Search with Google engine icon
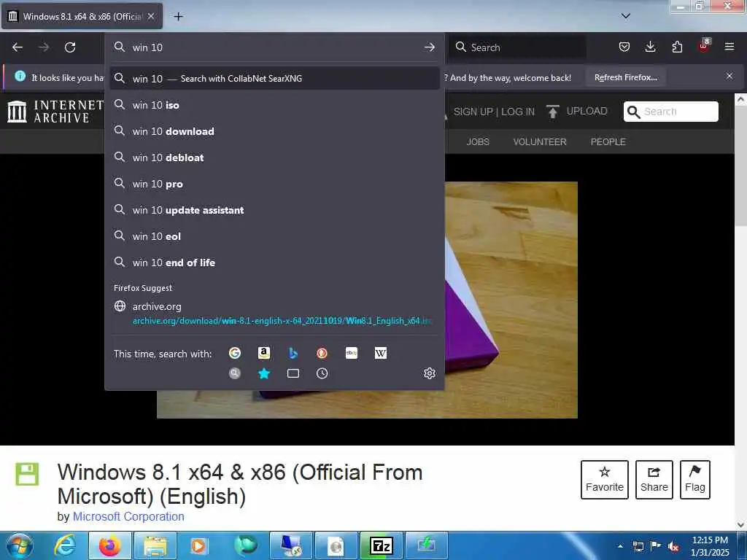 coord(234,353)
